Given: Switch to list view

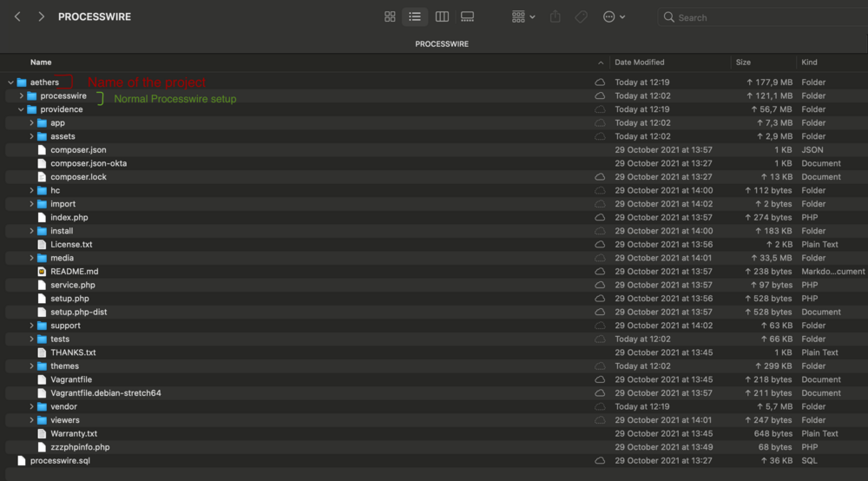Looking at the screenshot, I should point(415,16).
